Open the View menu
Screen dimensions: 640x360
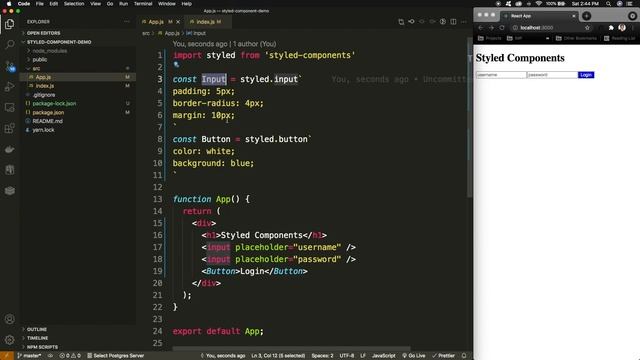point(96,4)
